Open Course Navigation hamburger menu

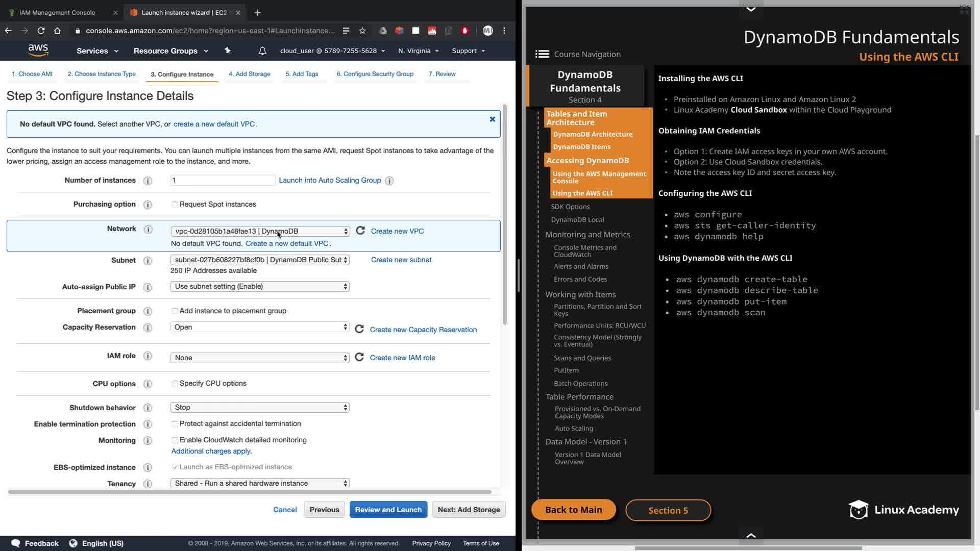[542, 54]
